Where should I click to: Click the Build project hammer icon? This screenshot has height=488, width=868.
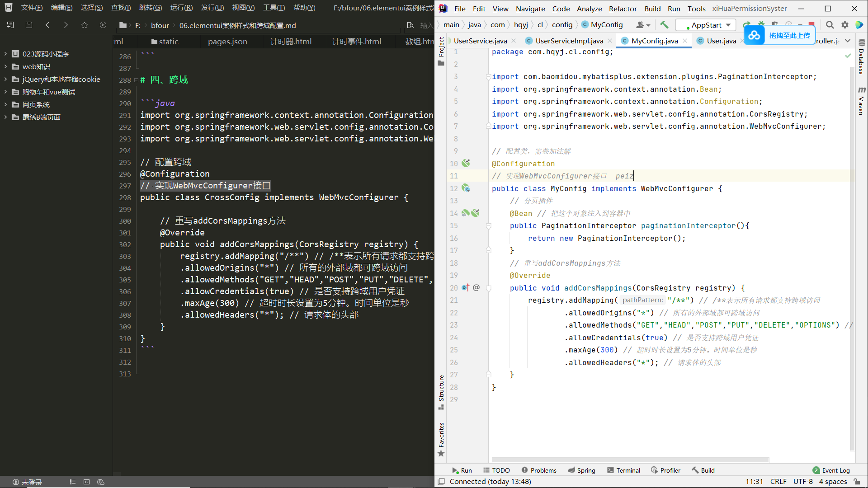click(664, 25)
